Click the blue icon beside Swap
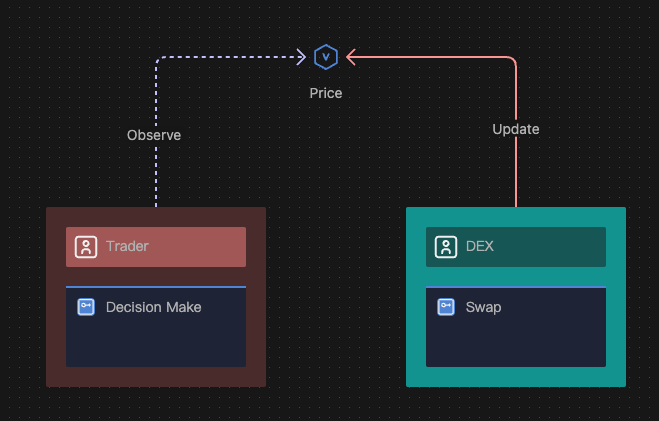659x421 pixels. point(446,307)
